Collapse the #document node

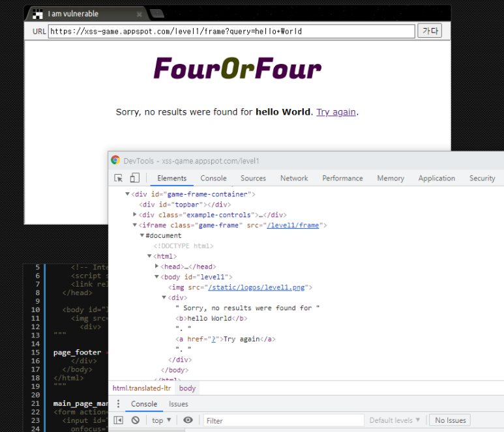[141, 235]
